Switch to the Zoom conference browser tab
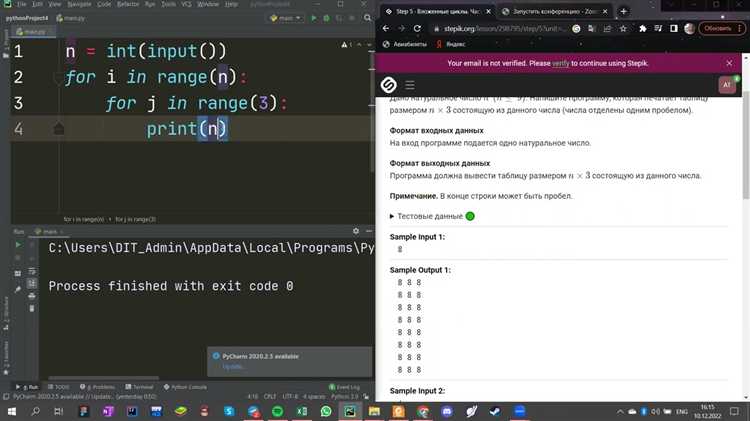 [554, 11]
